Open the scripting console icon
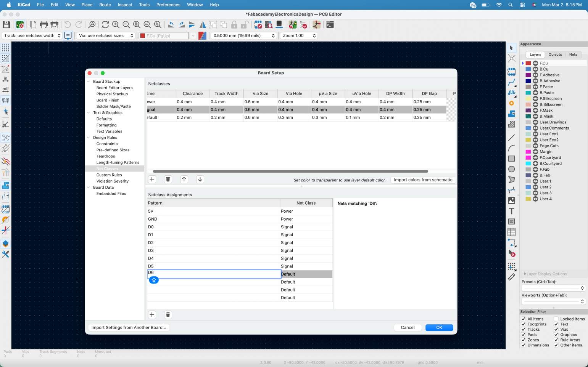The image size is (588, 367). 330,25
